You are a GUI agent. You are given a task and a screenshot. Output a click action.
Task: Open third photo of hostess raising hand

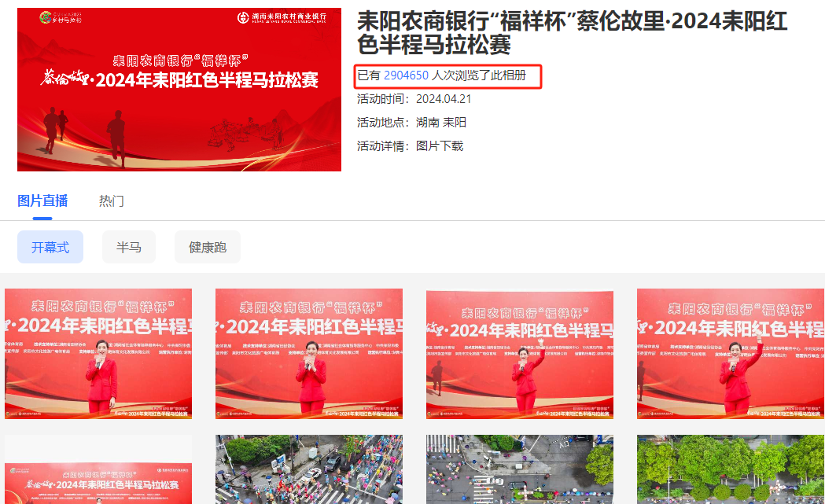pos(520,354)
